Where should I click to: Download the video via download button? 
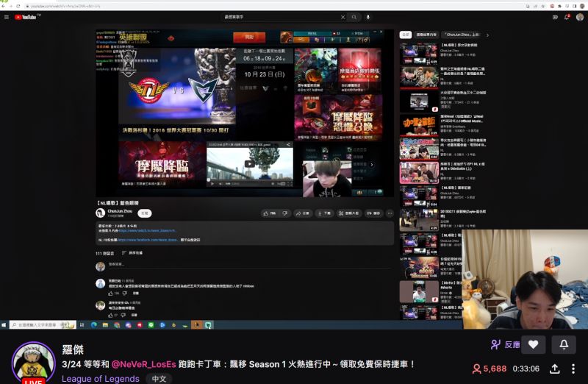coord(324,213)
